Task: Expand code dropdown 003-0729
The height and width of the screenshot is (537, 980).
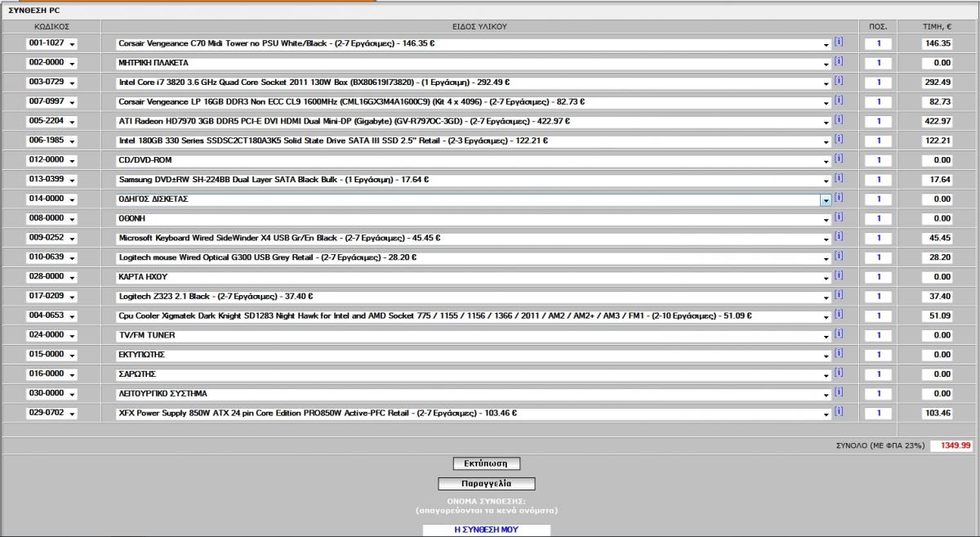Action: coord(51,83)
